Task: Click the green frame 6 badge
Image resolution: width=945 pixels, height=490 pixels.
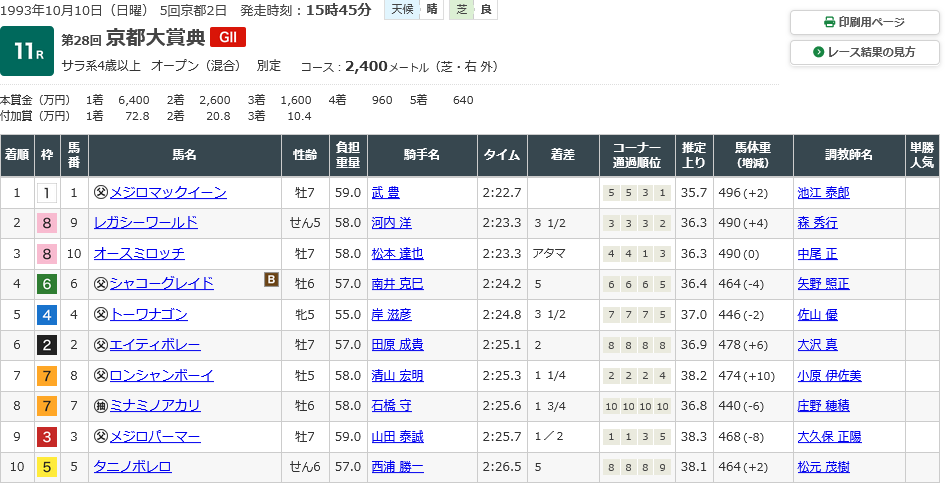Action: point(46,284)
